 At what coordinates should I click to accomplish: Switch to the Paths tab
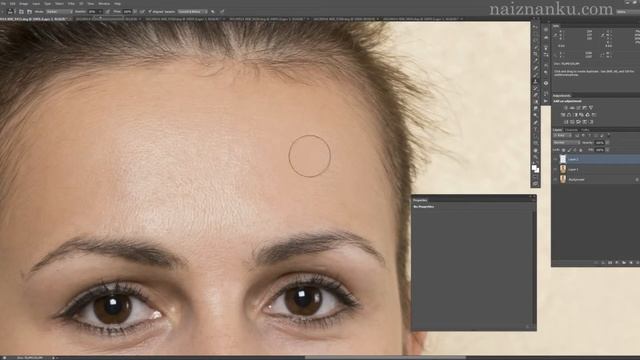tap(585, 130)
